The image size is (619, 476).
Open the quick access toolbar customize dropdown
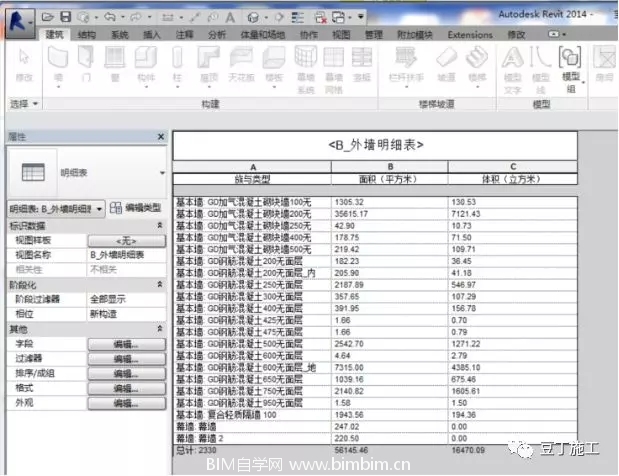pyautogui.click(x=361, y=17)
